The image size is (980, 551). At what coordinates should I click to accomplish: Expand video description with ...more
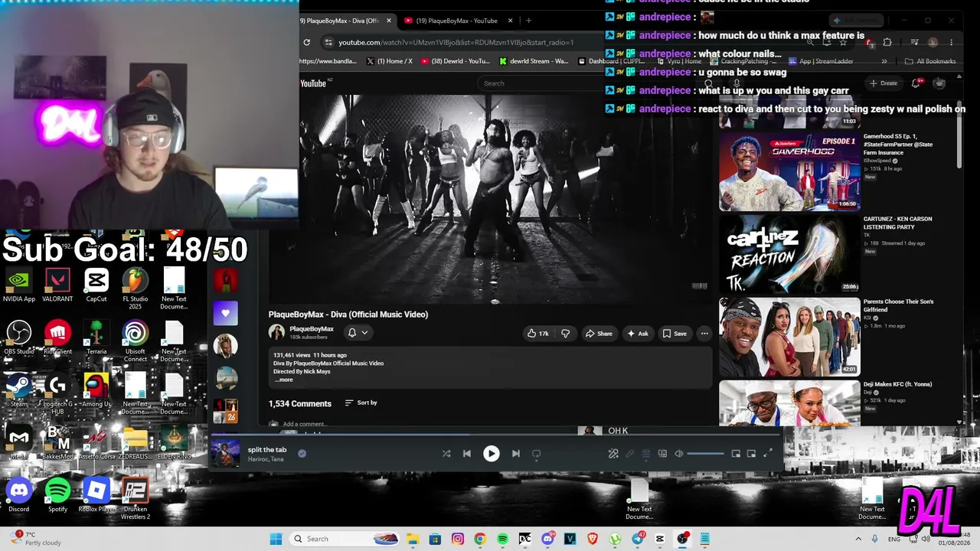pyautogui.click(x=284, y=380)
